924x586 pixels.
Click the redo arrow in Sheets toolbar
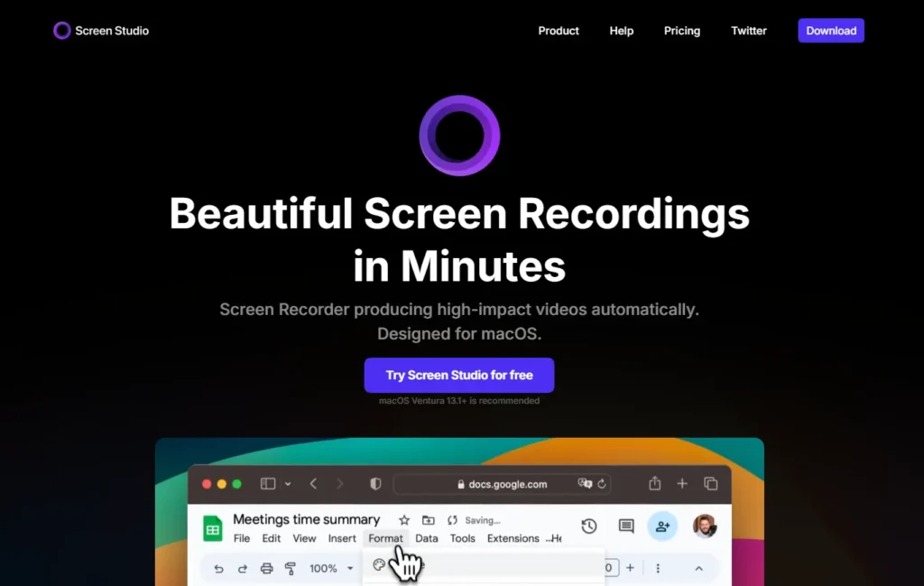242,568
